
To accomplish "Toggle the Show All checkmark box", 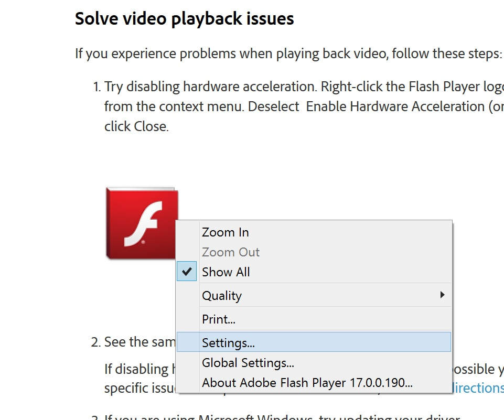I will pyautogui.click(x=187, y=272).
